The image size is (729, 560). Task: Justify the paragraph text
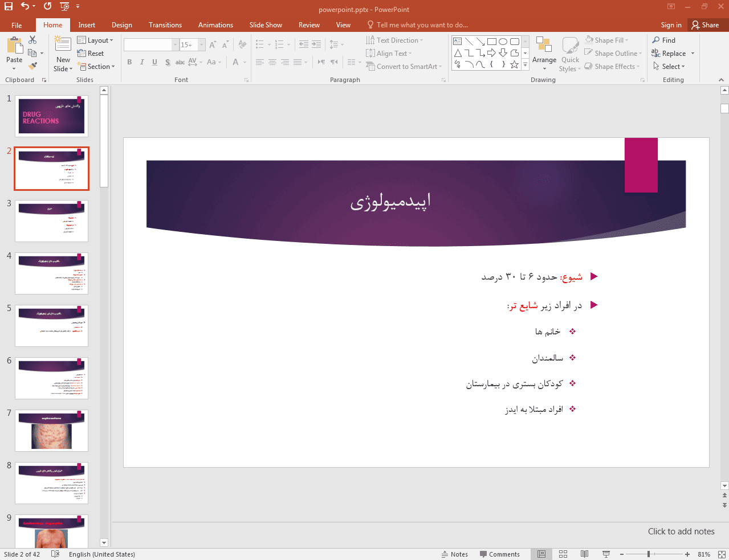coord(297,62)
